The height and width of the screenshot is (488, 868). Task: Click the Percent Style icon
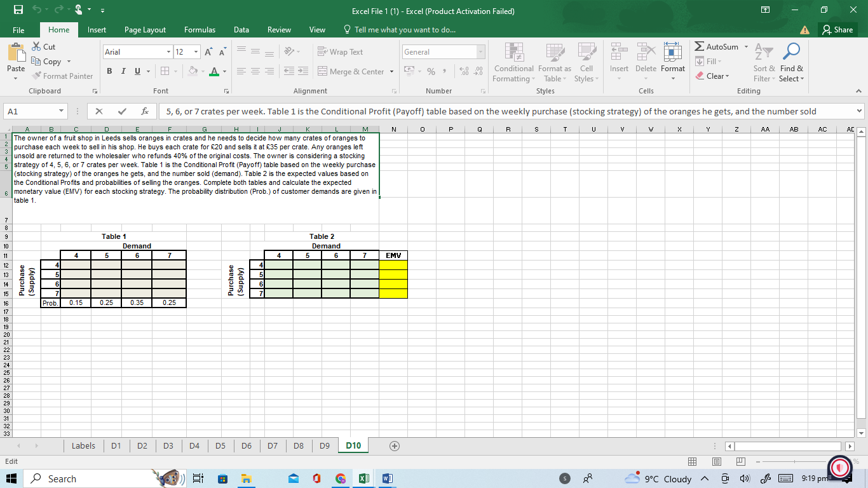[x=431, y=72]
